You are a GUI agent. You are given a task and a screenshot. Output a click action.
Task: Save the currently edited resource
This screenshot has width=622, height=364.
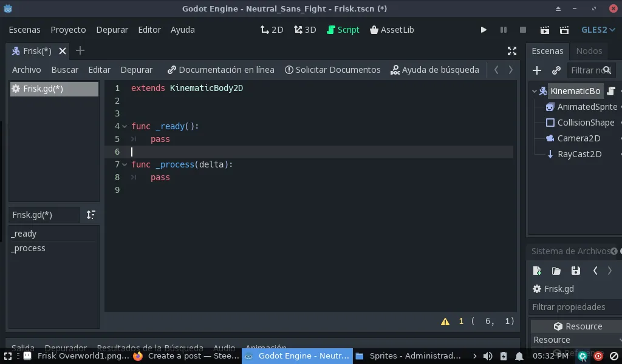coord(576,271)
